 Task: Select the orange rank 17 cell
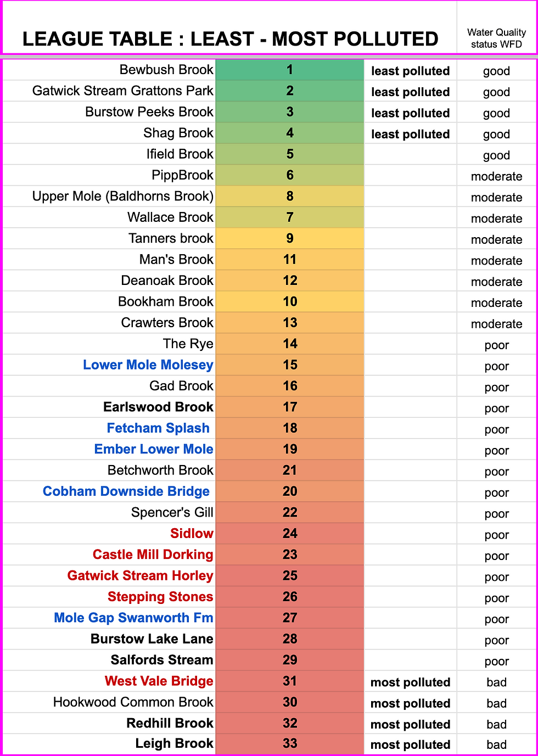(290, 407)
